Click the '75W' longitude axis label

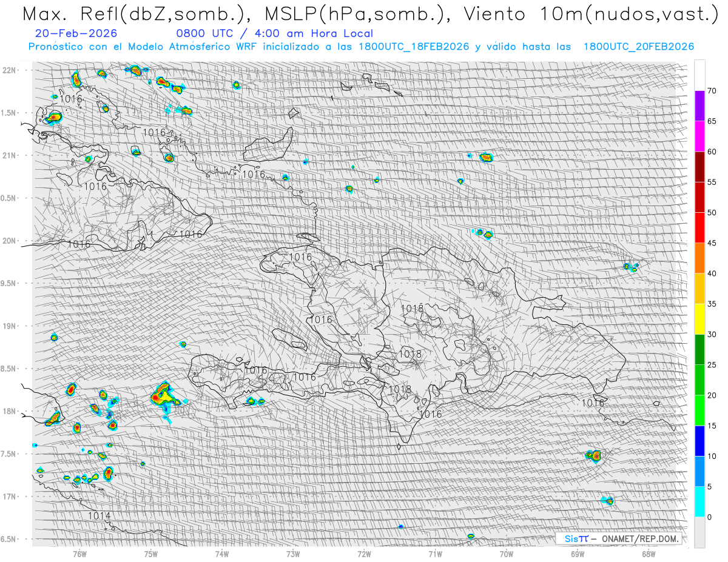coord(150,554)
